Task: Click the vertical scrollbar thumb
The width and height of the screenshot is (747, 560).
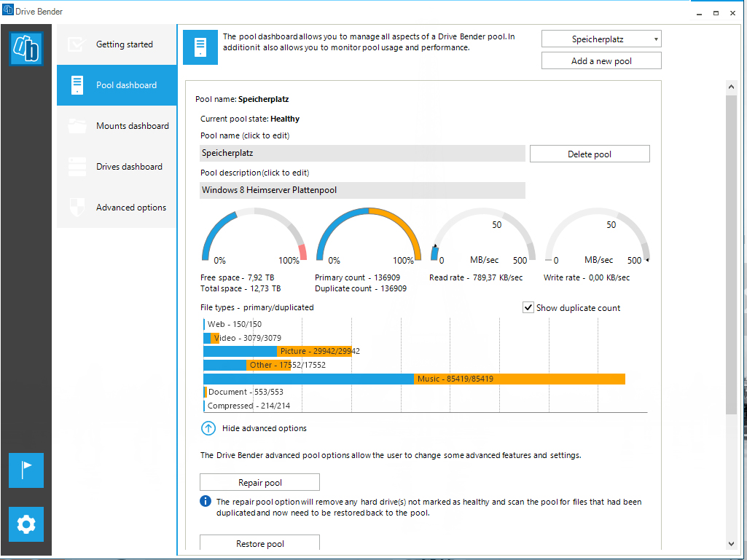Action: pyautogui.click(x=731, y=254)
